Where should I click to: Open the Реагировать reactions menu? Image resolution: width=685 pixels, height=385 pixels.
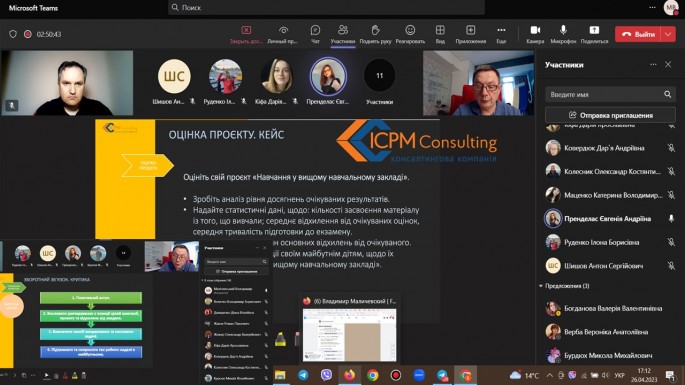click(410, 34)
